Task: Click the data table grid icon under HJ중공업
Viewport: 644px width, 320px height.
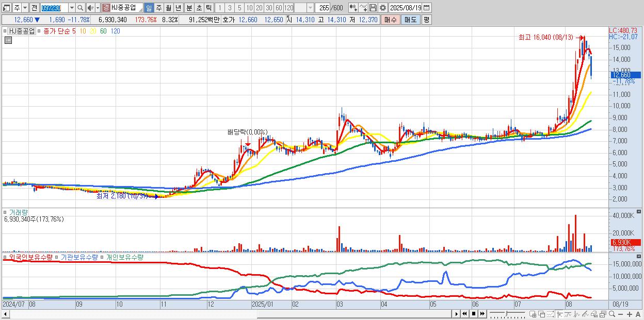Action: pyautogui.click(x=7, y=40)
